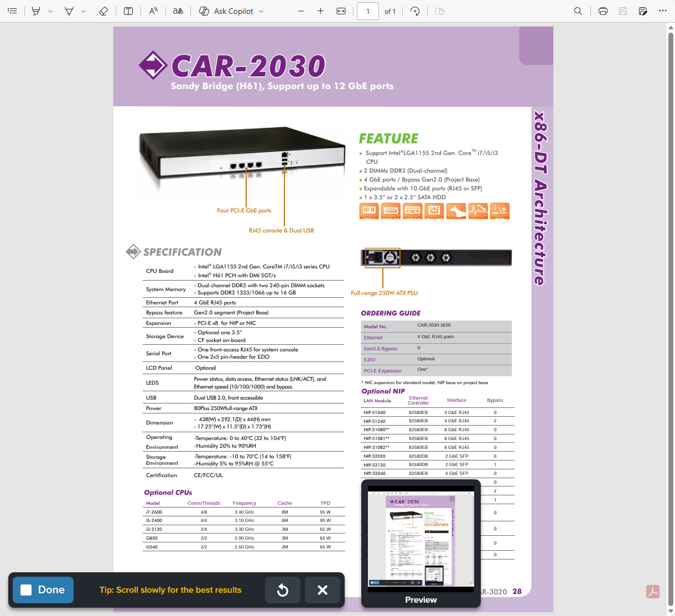Click the ORDERING GUIDE heading
675x616 pixels.
click(391, 313)
